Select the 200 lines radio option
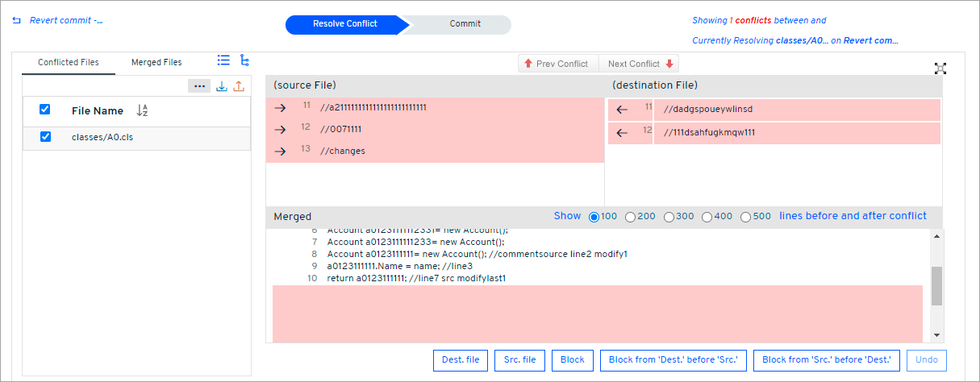This screenshot has height=382, width=980. coord(631,217)
